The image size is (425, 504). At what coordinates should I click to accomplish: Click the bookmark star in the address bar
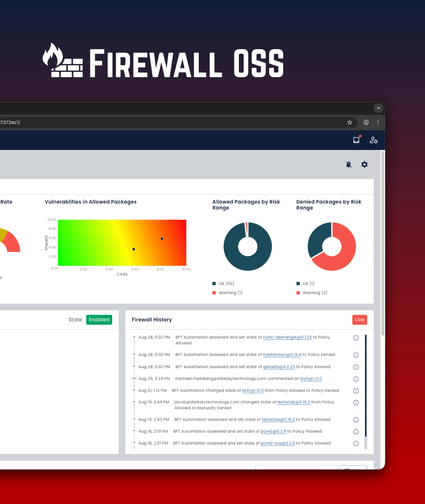(x=349, y=122)
